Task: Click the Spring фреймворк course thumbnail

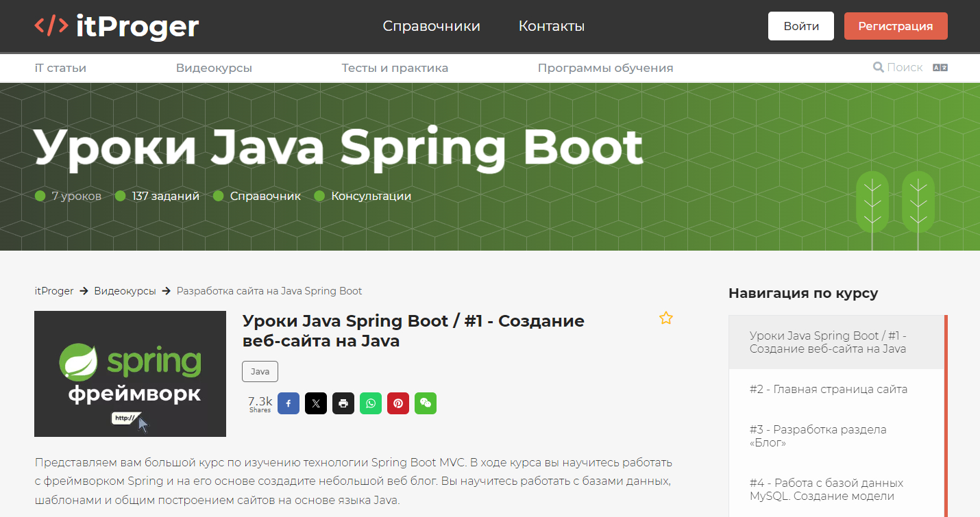Action: (x=130, y=374)
